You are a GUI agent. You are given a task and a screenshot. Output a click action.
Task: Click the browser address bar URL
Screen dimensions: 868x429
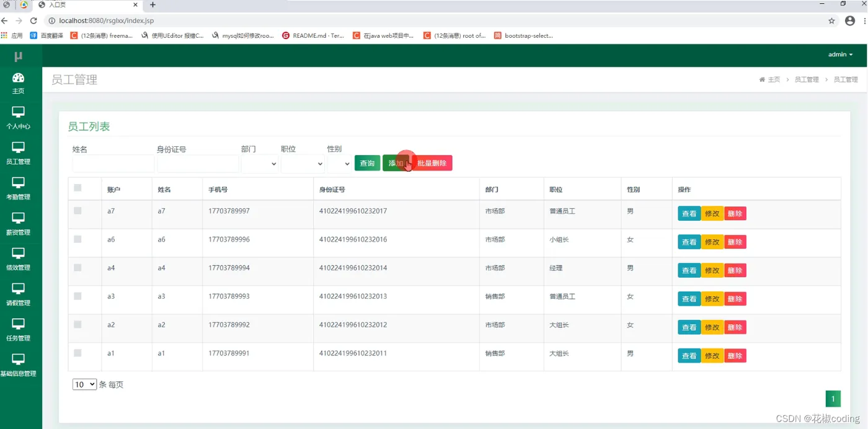(x=106, y=20)
